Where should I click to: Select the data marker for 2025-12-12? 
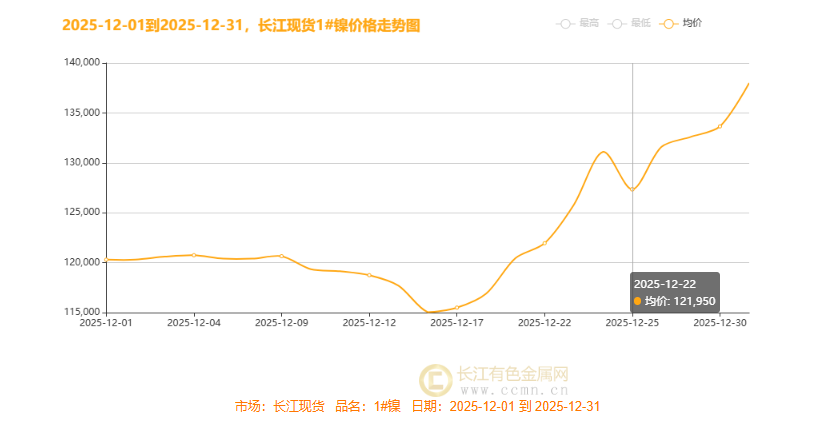[369, 275]
